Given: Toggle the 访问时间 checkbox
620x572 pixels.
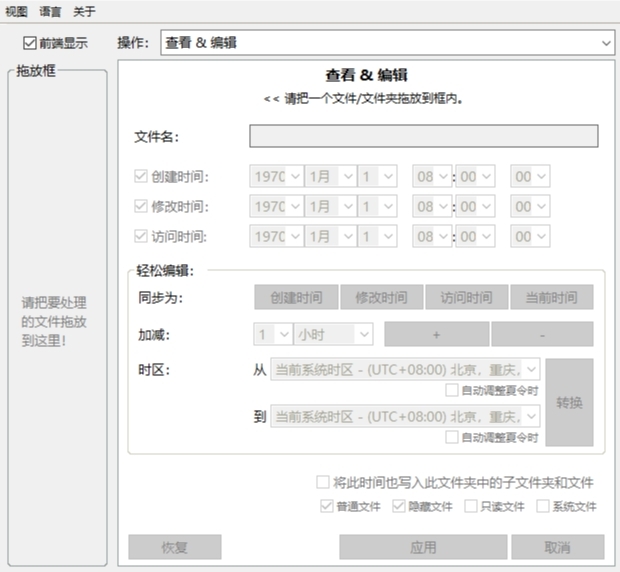Looking at the screenshot, I should tap(141, 236).
